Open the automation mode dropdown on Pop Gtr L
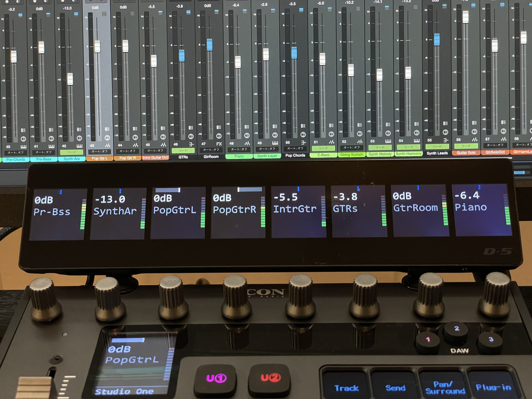The width and height of the screenshot is (532, 399). pyautogui.click(x=99, y=151)
